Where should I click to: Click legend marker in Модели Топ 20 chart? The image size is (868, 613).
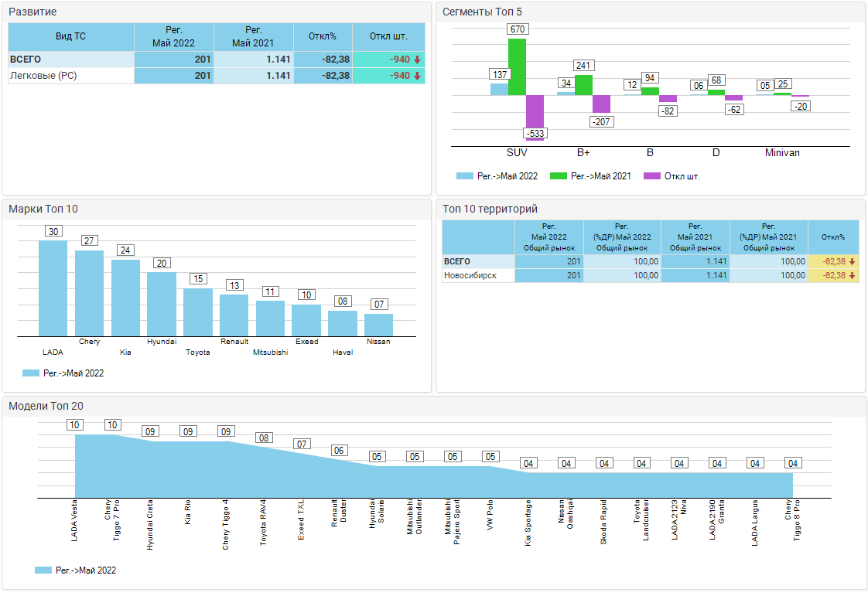coord(43,570)
